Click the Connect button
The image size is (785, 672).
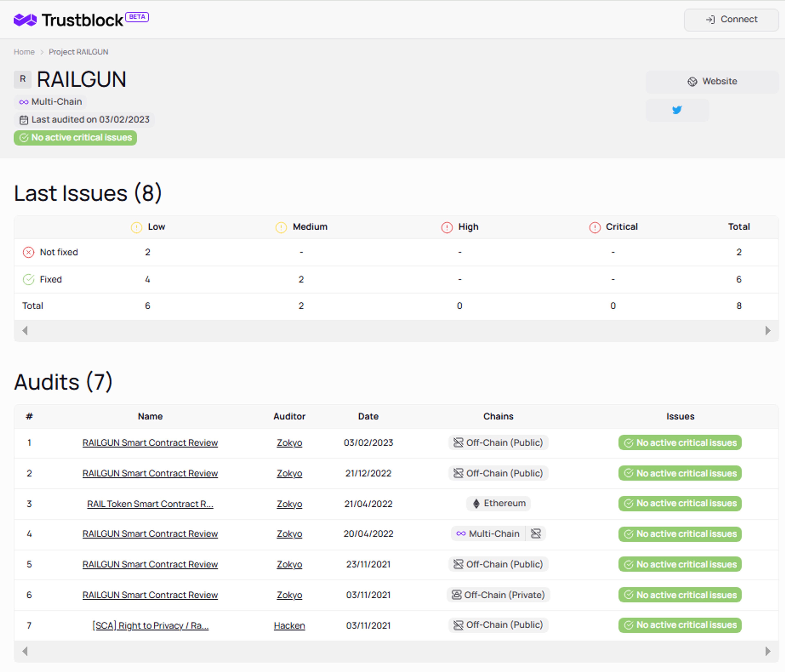click(x=731, y=20)
